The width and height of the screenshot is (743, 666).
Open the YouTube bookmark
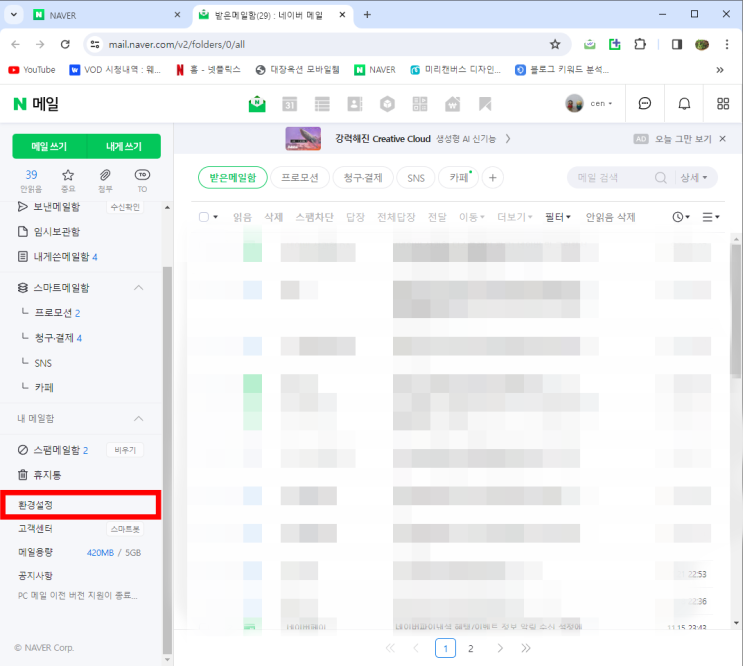[32, 70]
